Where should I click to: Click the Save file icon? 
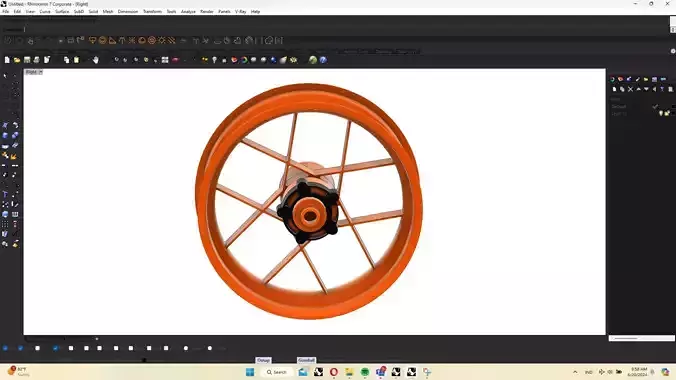(27, 60)
